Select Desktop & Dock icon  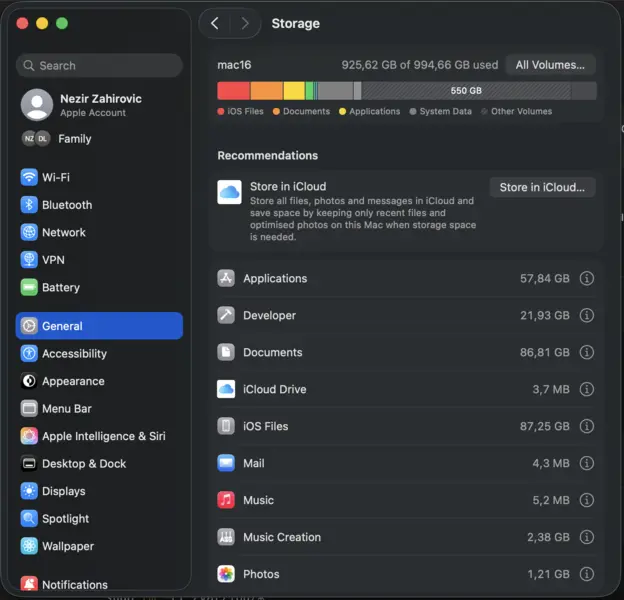(29, 464)
